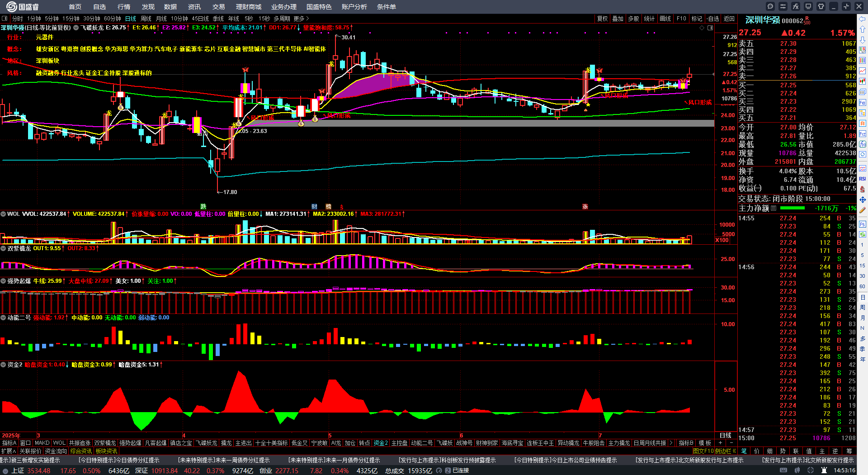Open the F10 company info sidebar icon
Screen dimensions: 868x475
(863, 103)
